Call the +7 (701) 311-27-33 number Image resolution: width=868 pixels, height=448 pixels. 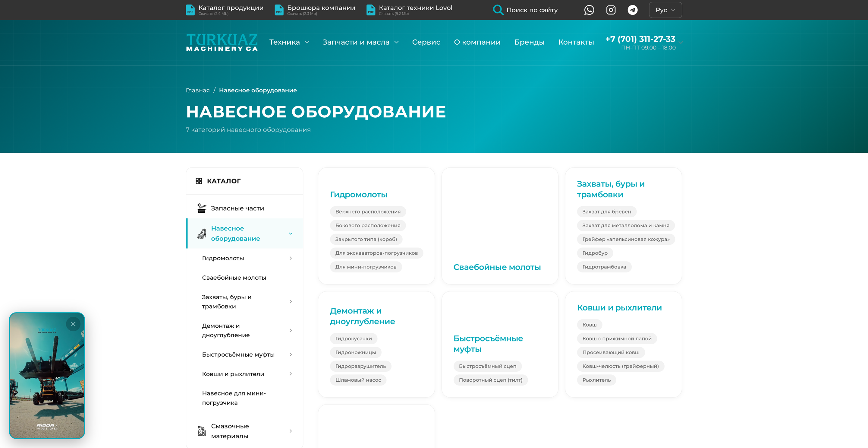(x=640, y=39)
